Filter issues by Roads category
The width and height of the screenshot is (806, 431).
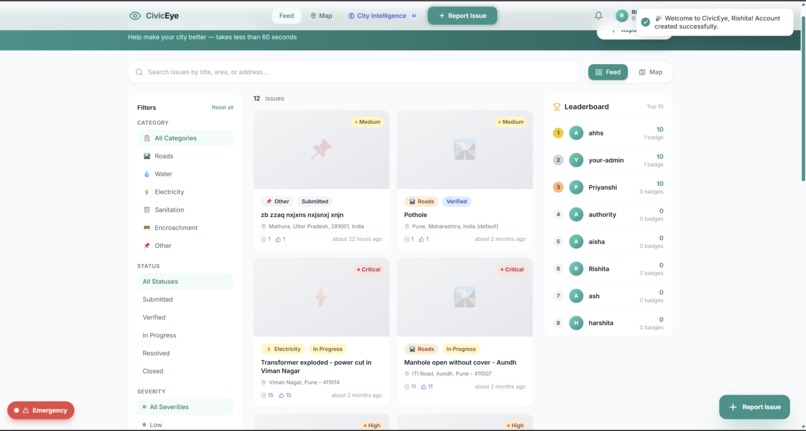tap(185, 156)
